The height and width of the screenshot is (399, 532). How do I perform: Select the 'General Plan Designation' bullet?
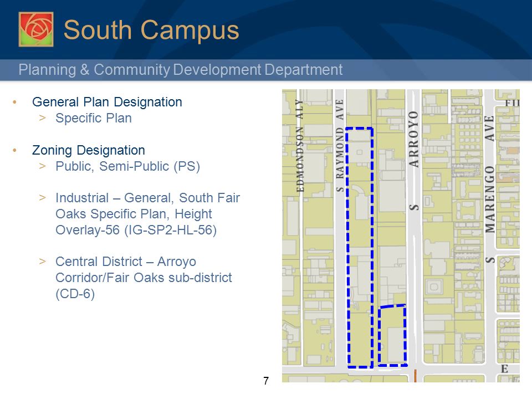[107, 102]
